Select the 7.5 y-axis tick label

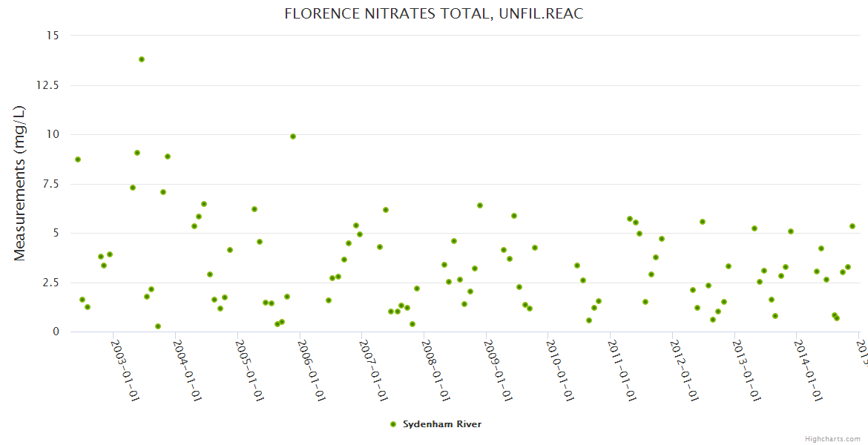click(x=52, y=184)
